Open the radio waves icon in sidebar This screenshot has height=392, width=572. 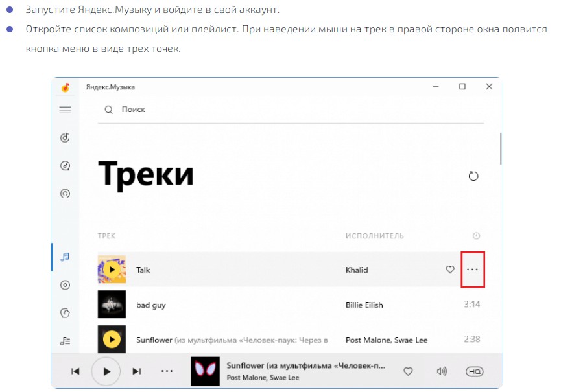tap(65, 193)
